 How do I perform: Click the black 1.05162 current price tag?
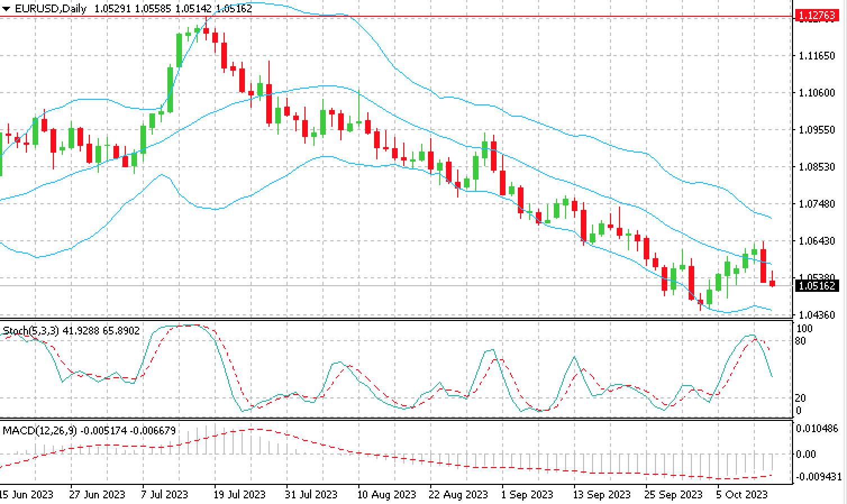point(816,286)
